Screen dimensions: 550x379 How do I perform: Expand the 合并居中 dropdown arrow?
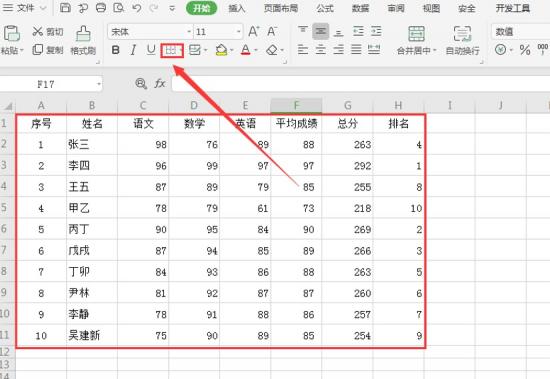434,51
